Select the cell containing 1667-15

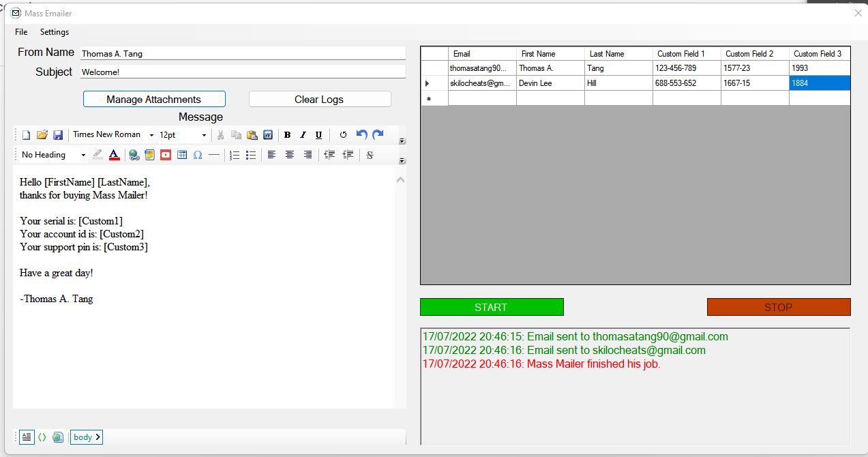tap(755, 83)
